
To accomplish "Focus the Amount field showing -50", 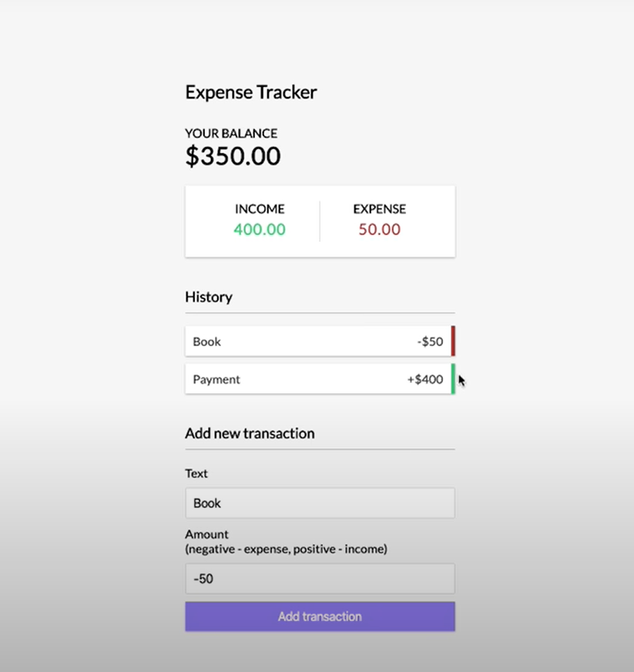I will point(320,579).
